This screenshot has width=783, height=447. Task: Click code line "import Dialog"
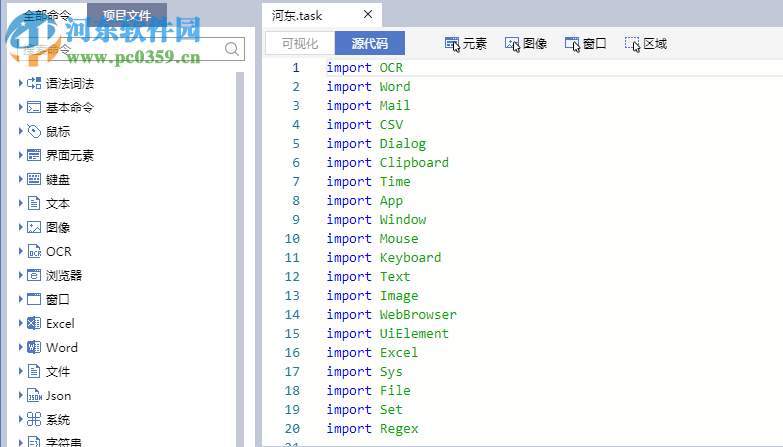coord(376,143)
